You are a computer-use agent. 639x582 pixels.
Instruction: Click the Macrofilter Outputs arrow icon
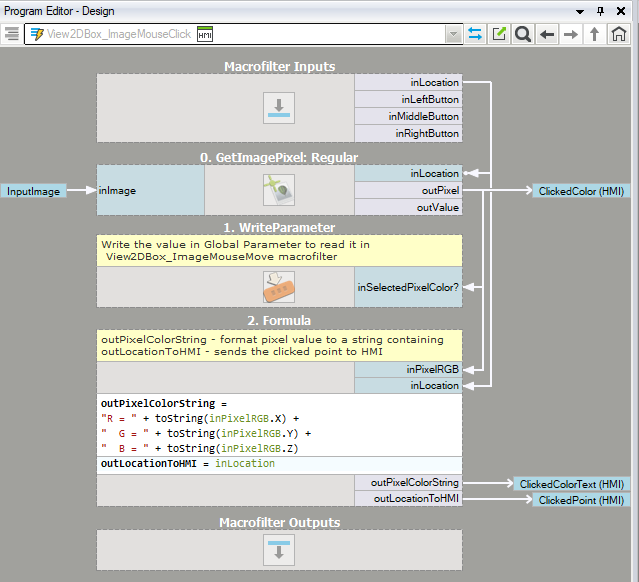(279, 550)
